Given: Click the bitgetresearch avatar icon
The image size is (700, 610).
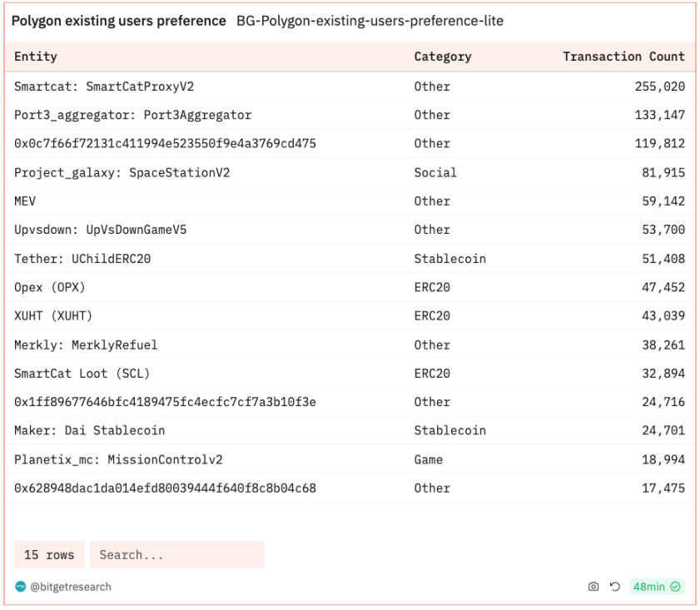Looking at the screenshot, I should (21, 587).
